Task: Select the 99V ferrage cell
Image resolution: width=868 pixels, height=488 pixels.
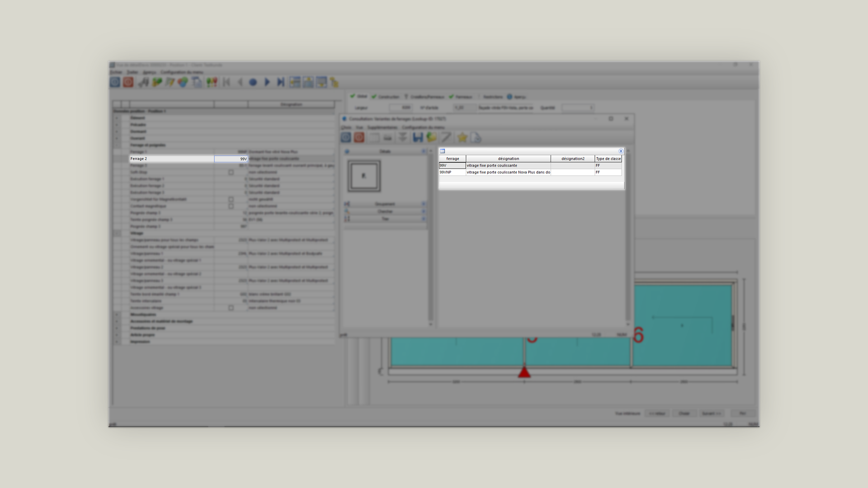Action: coord(452,165)
